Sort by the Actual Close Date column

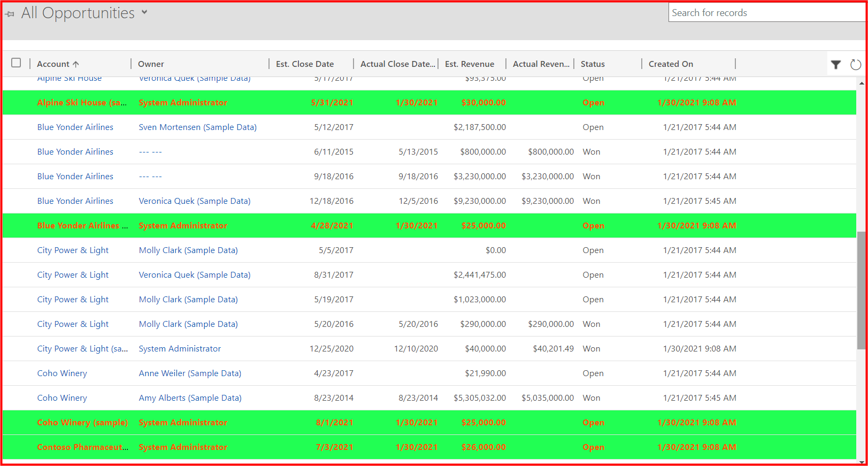click(x=398, y=64)
